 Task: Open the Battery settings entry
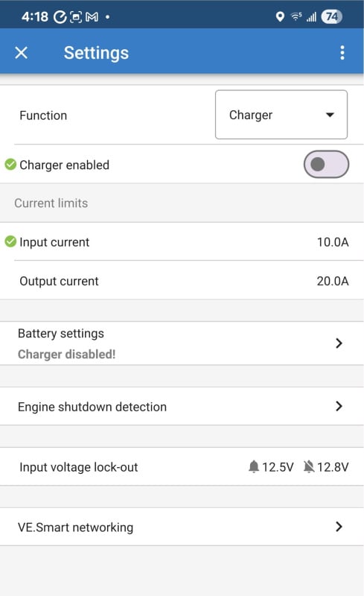click(x=182, y=343)
